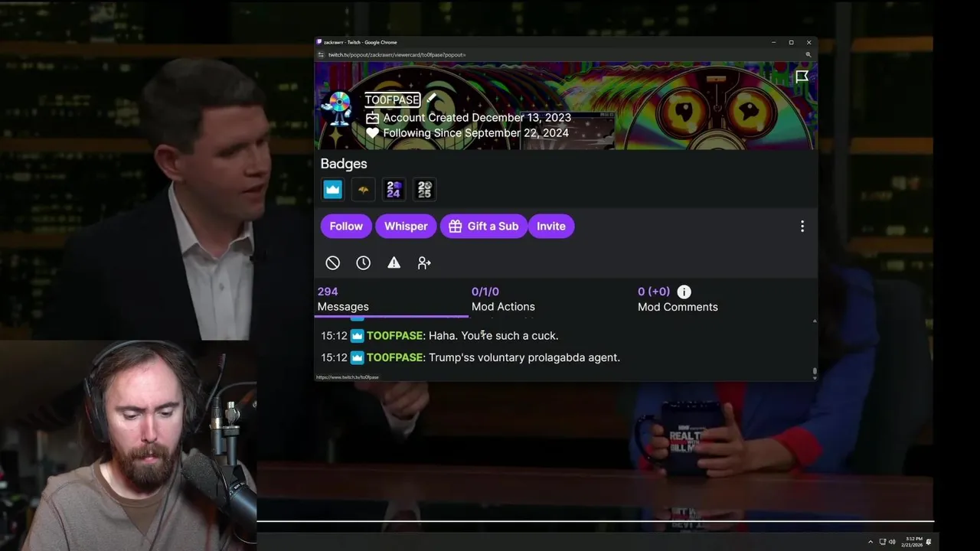Click the taskbar clock showing 3:12 PM
The height and width of the screenshot is (551, 980).
click(913, 542)
